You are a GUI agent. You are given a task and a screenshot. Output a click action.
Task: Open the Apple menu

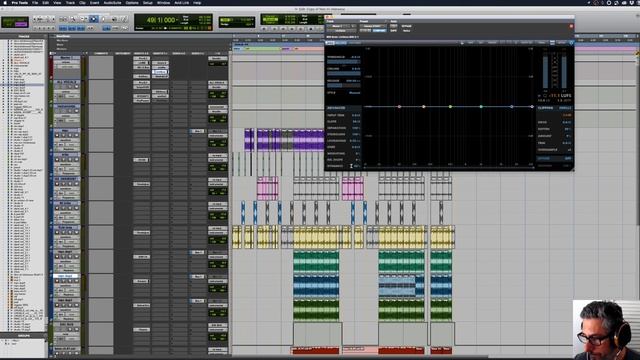pyautogui.click(x=5, y=2)
